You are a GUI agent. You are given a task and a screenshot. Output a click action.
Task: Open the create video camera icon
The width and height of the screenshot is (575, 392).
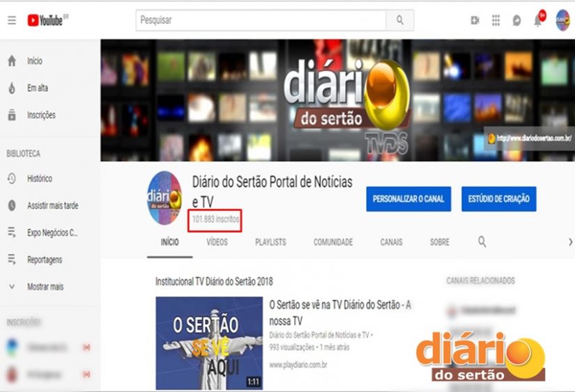[475, 20]
